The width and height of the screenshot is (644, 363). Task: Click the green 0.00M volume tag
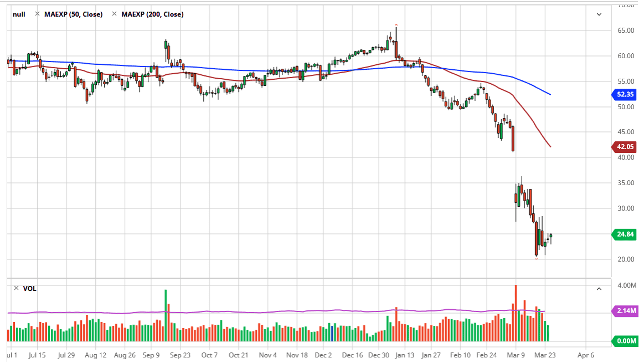[625, 341]
